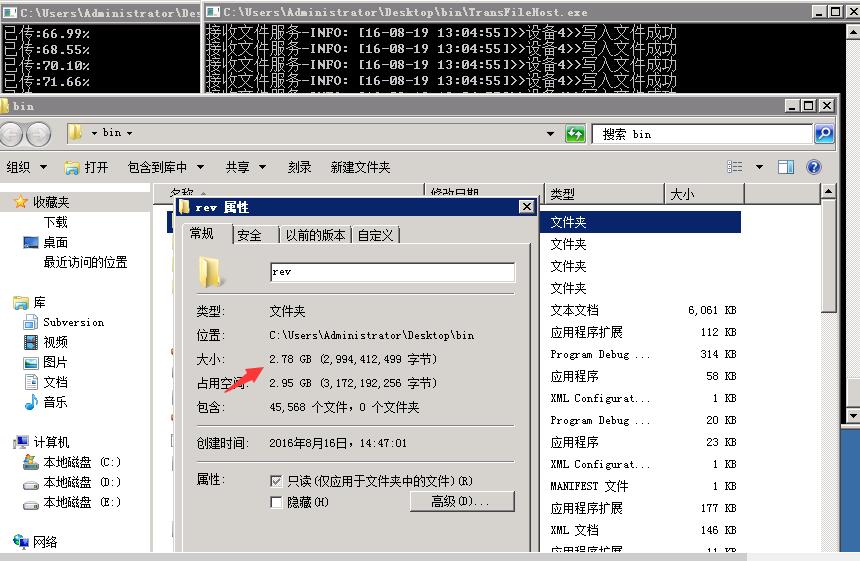Open the 包含到库中 dropdown
Image resolution: width=860 pixels, height=561 pixels.
point(166,167)
